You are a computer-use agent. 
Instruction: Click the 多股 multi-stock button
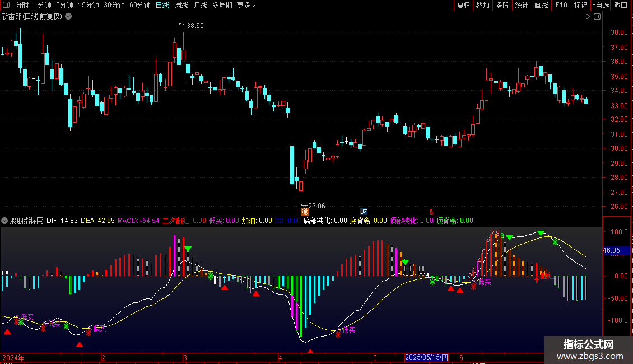coord(502,5)
